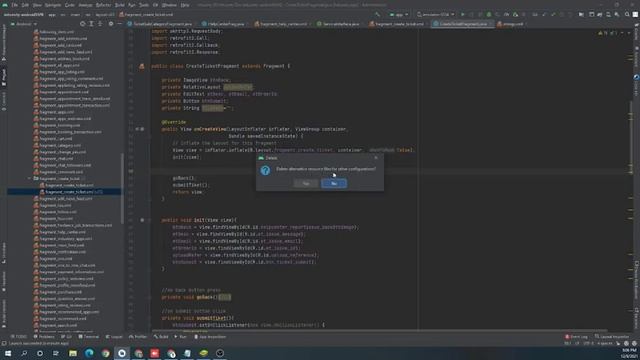Screen dimensions: 640x360
Task: Open the Navigate menu
Action: click(52, 5)
